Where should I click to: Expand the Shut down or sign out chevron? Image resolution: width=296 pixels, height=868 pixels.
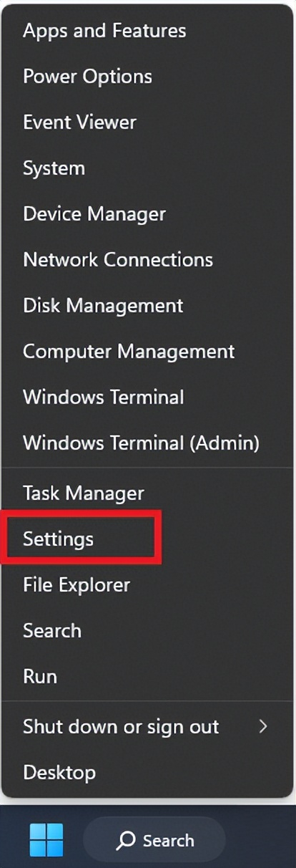(263, 726)
